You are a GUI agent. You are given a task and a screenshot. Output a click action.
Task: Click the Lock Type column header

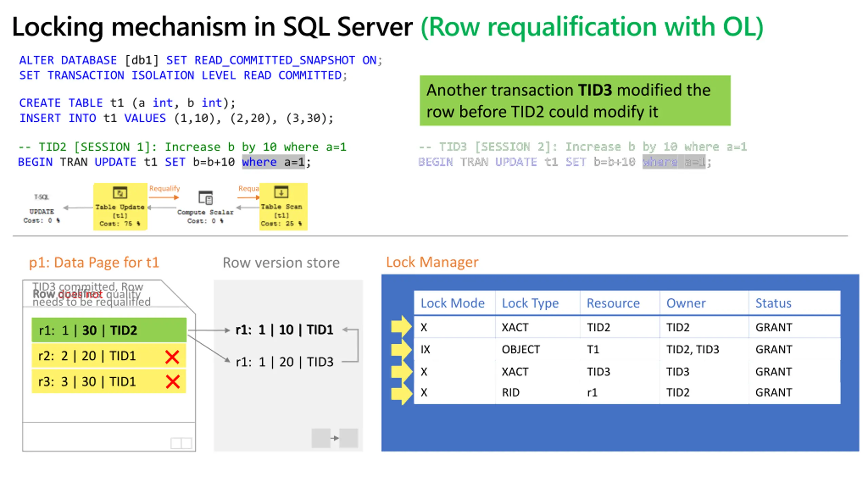pos(530,303)
